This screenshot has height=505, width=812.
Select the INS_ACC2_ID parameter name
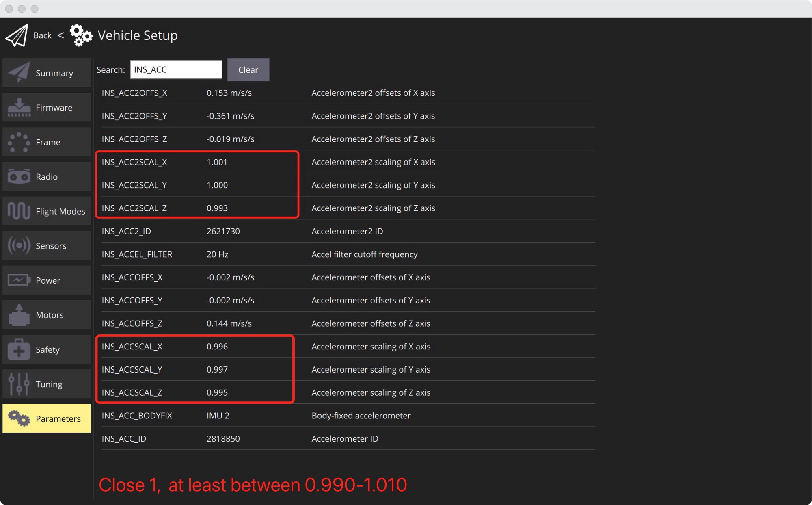126,231
